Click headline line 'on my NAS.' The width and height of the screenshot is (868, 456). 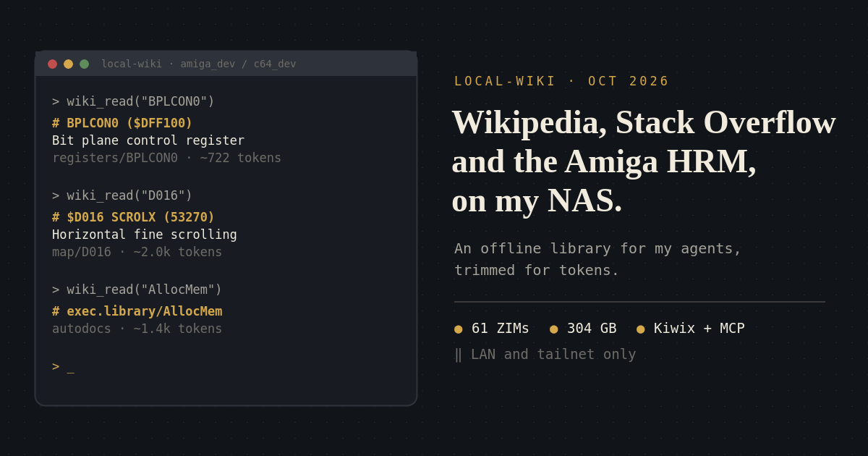(x=537, y=200)
